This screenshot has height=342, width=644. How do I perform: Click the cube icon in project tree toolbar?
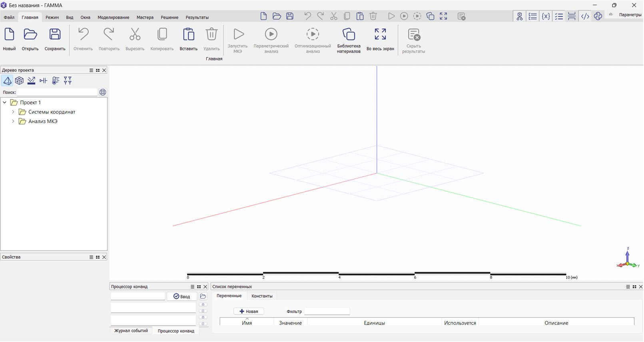click(x=19, y=81)
